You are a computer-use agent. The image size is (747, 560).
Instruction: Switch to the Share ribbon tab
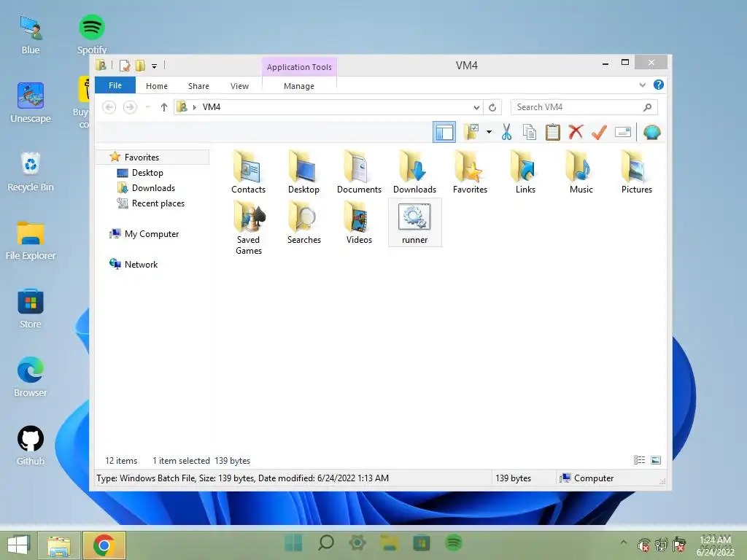198,86
